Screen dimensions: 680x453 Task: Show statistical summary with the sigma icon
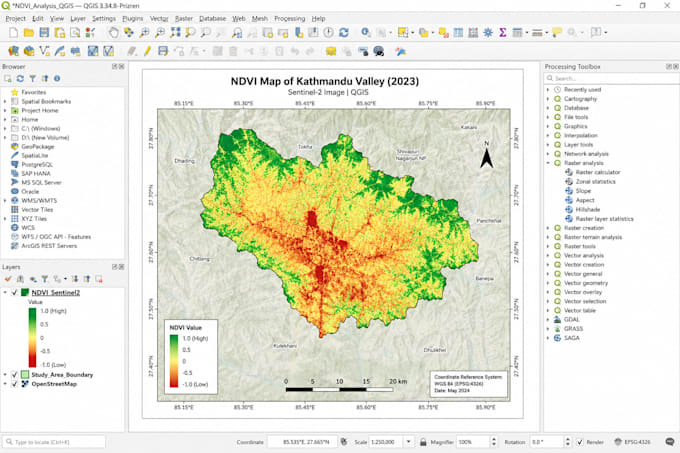click(x=503, y=33)
